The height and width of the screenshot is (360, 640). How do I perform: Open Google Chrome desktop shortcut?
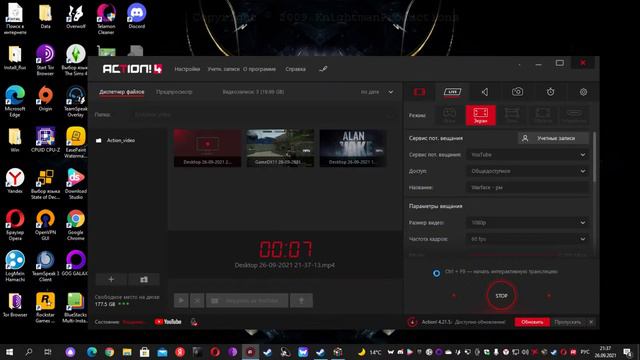(76, 225)
